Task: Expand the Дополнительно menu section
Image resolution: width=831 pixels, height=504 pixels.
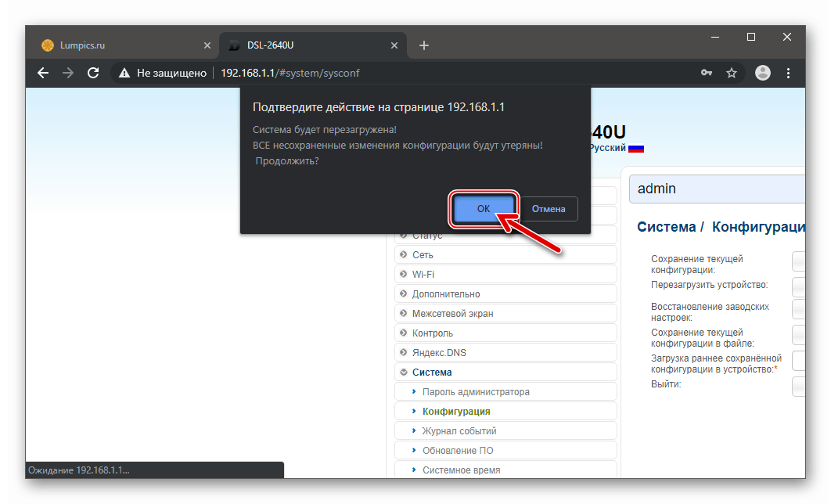Action: [x=505, y=294]
